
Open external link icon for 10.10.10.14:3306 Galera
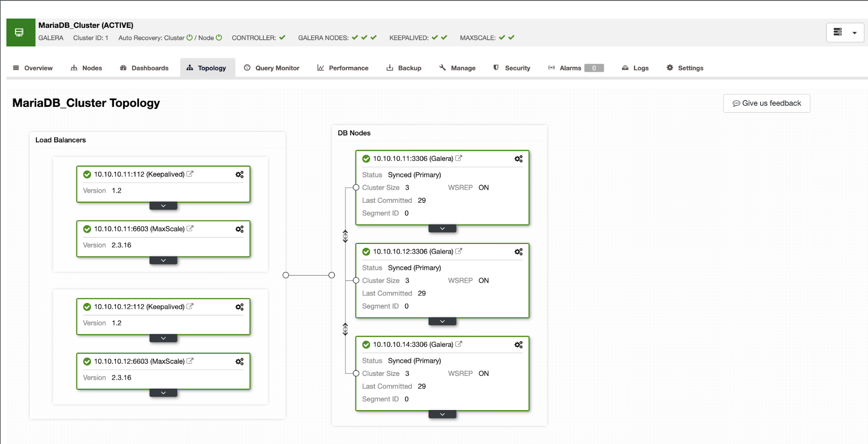tap(459, 344)
